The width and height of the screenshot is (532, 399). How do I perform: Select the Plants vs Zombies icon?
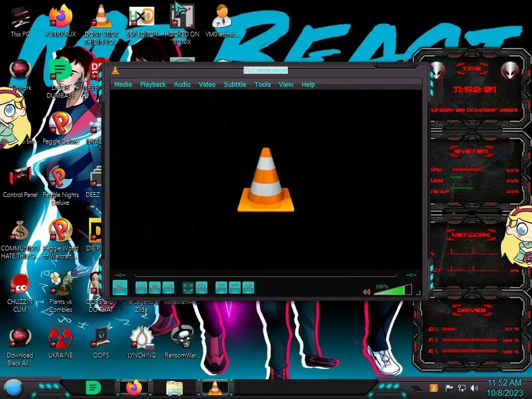[x=60, y=292]
